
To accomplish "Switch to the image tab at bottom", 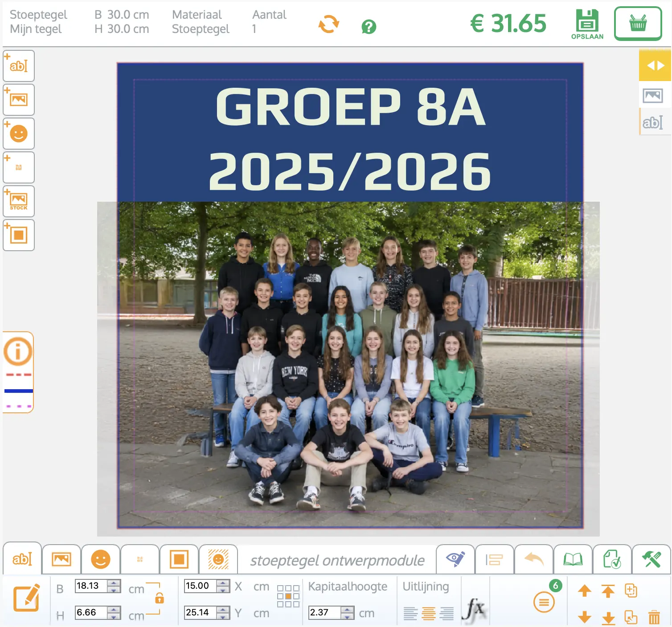I will 61,559.
